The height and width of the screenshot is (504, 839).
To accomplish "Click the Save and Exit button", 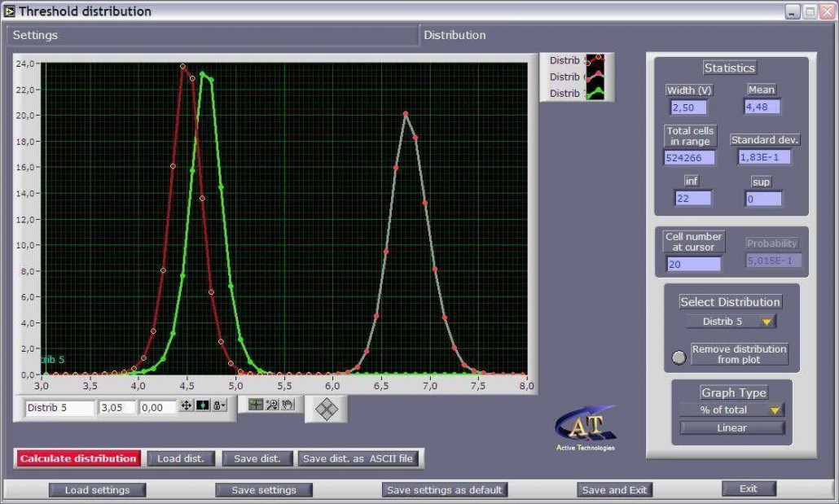I will [x=615, y=490].
